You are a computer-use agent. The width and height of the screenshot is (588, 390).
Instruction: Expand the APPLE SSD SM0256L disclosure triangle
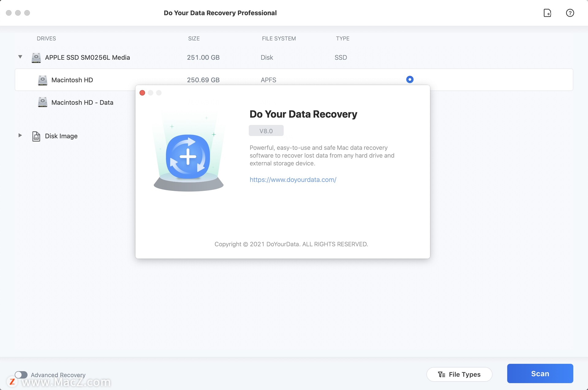tap(20, 57)
